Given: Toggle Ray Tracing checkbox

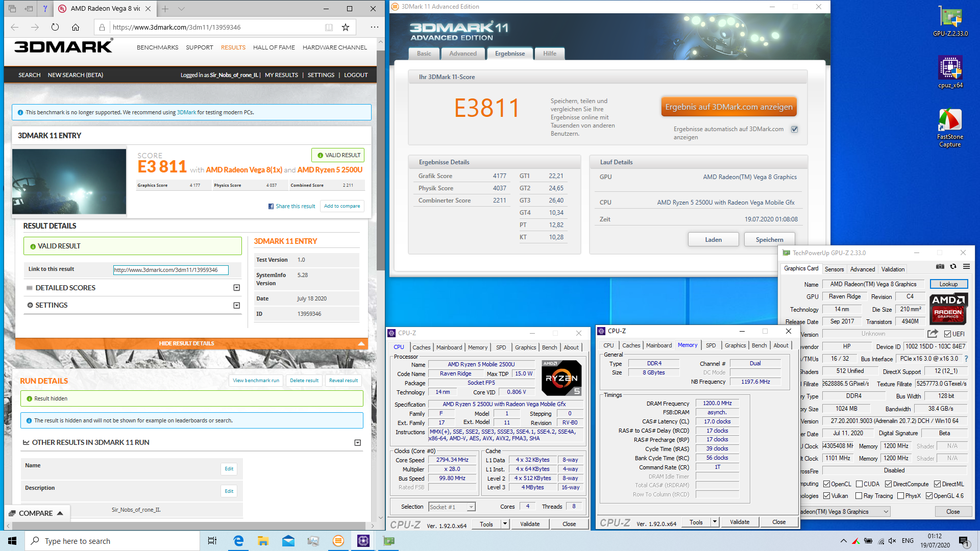Looking at the screenshot, I should click(x=859, y=495).
